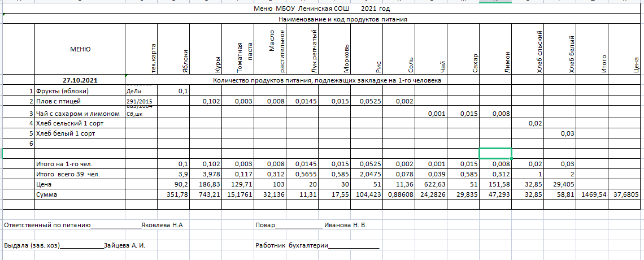Click the 'МЕНЮ' column header cell
The width and height of the screenshot is (644, 260).
tap(80, 49)
